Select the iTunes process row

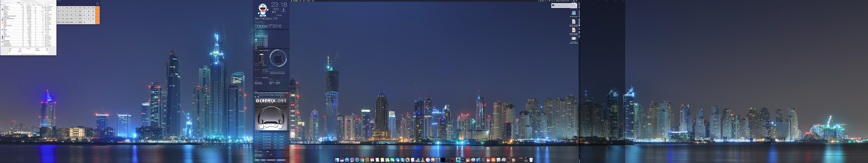click(28, 10)
